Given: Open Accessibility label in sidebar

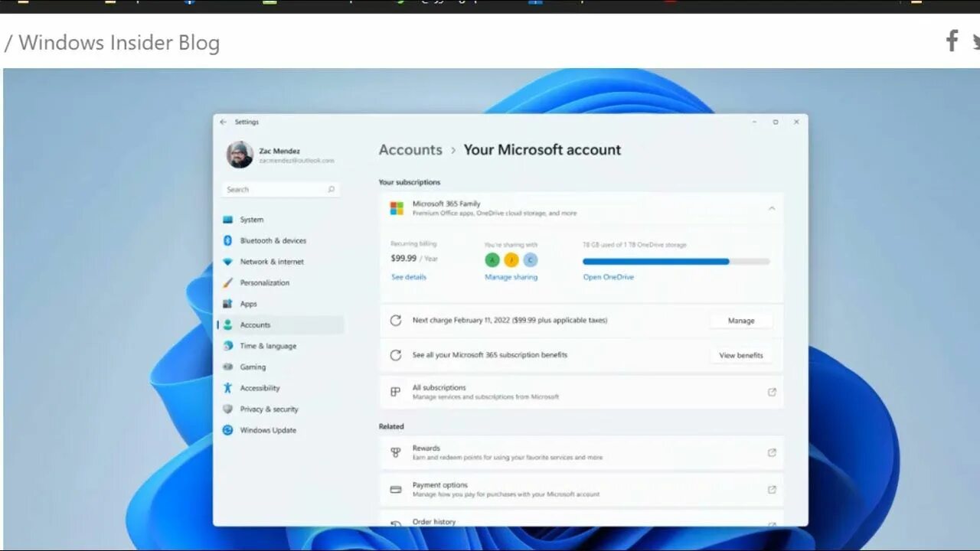Looking at the screenshot, I should click(260, 388).
